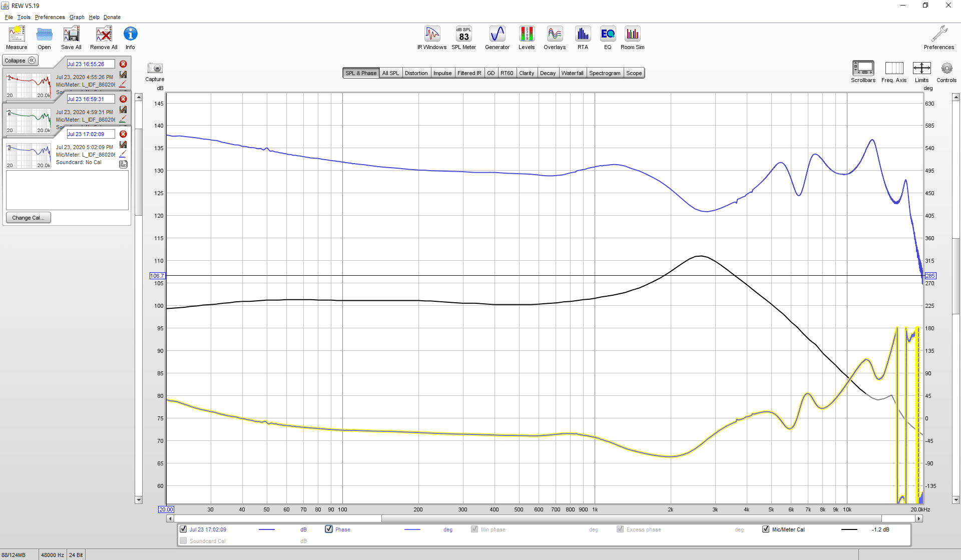Open the Preferences menu in menu bar

[50, 17]
